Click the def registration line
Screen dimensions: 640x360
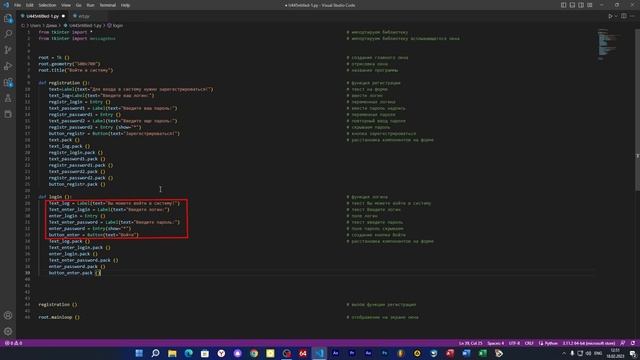point(64,83)
